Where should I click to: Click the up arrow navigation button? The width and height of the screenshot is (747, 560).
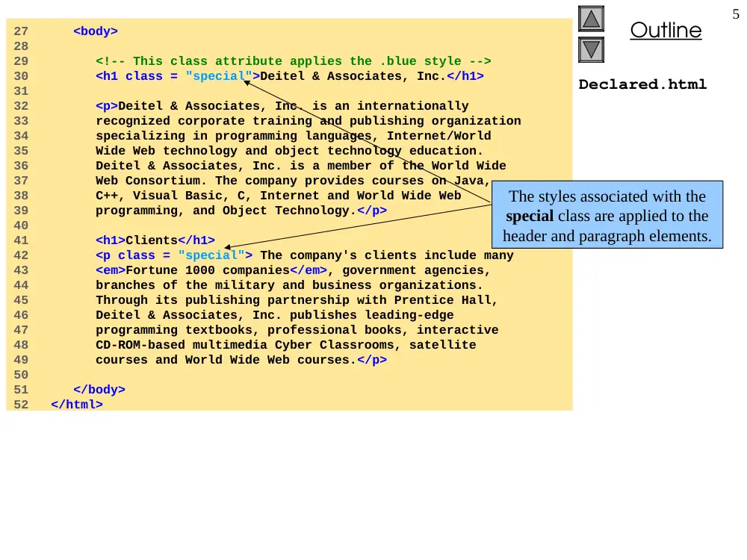pyautogui.click(x=591, y=19)
